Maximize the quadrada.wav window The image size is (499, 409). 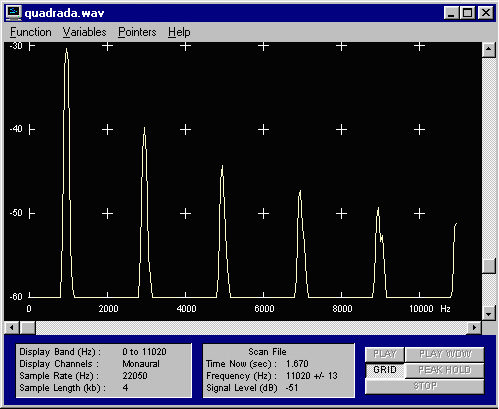[468, 13]
